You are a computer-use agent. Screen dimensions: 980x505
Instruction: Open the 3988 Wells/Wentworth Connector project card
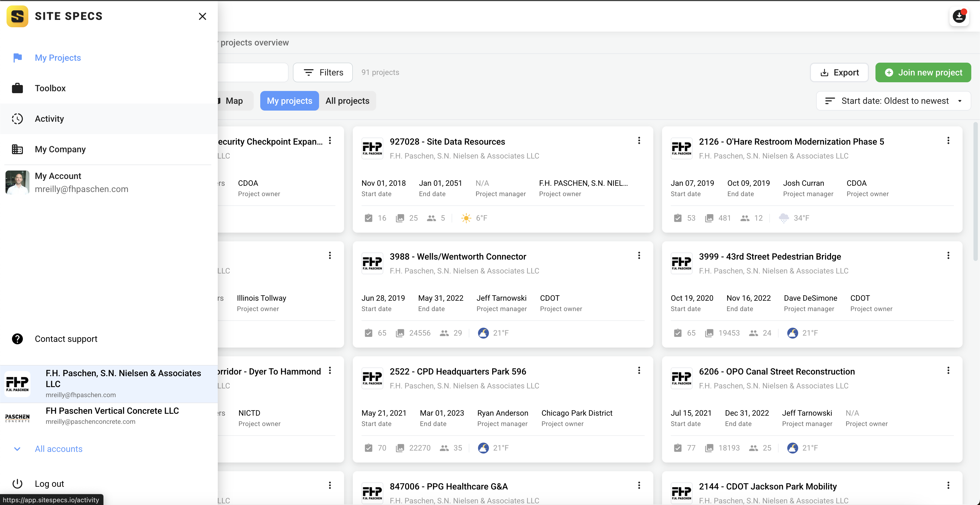click(x=458, y=257)
